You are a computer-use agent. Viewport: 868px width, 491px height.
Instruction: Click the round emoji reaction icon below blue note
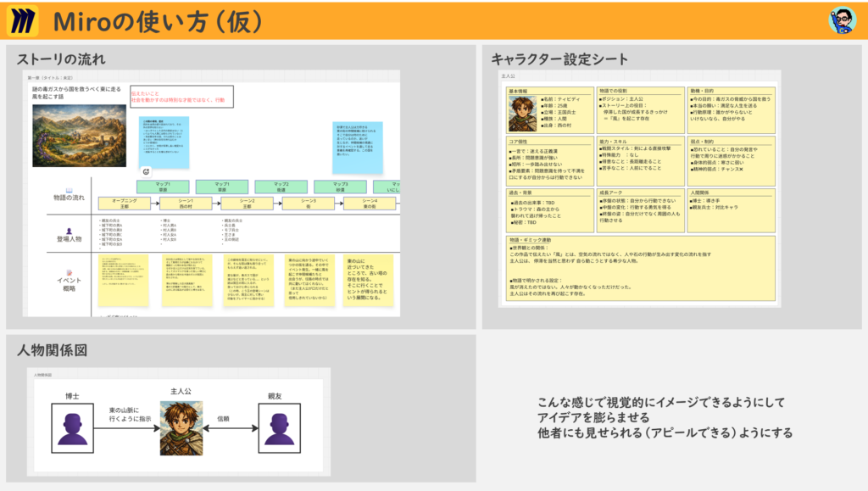coord(146,170)
